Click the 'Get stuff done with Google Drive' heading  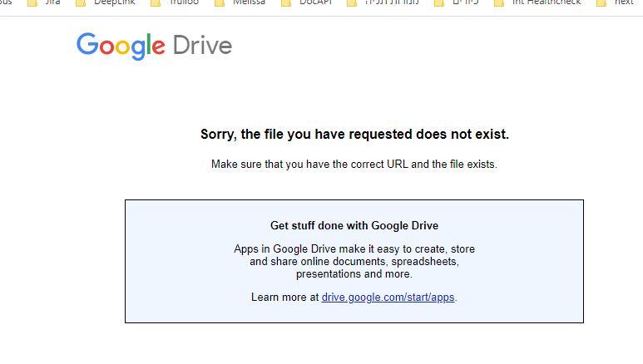[354, 225]
